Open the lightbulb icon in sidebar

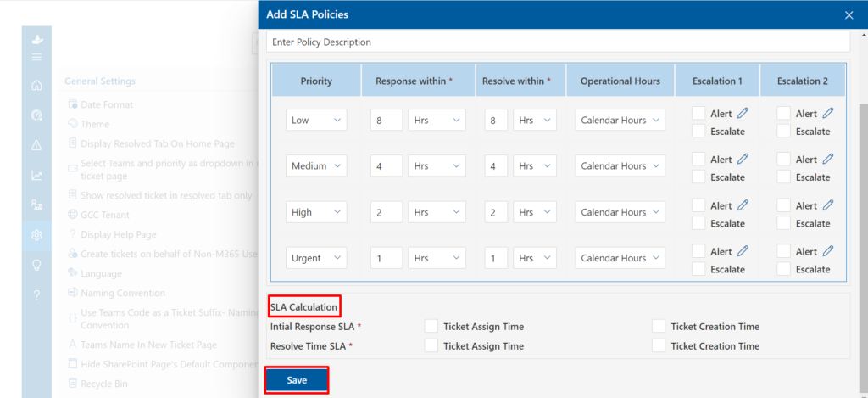pyautogui.click(x=36, y=265)
